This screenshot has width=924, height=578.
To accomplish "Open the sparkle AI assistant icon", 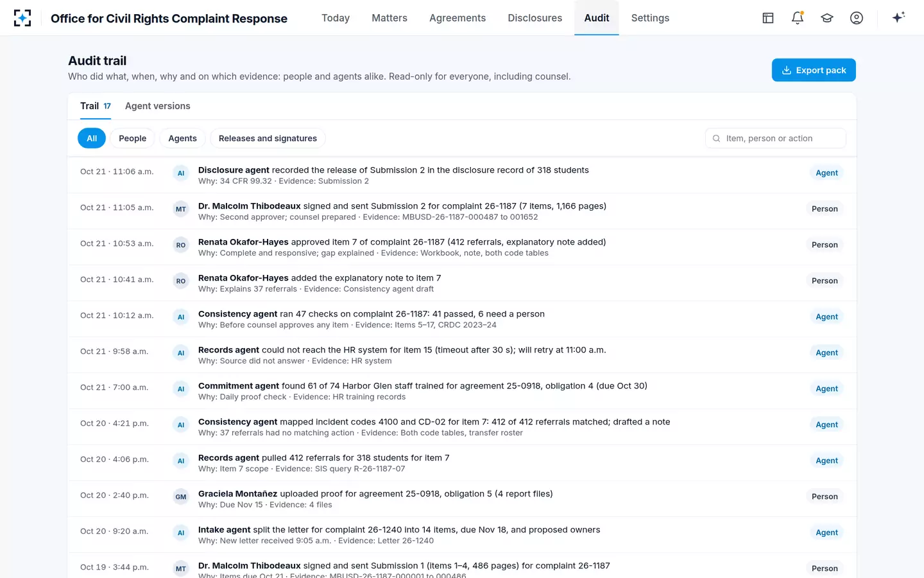I will tap(898, 17).
